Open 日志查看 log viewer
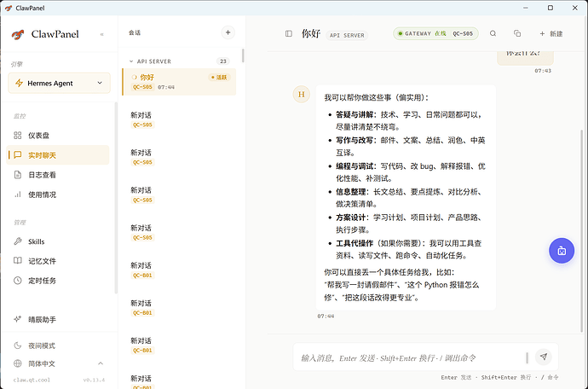Image resolution: width=588 pixels, height=389 pixels. click(x=58, y=175)
